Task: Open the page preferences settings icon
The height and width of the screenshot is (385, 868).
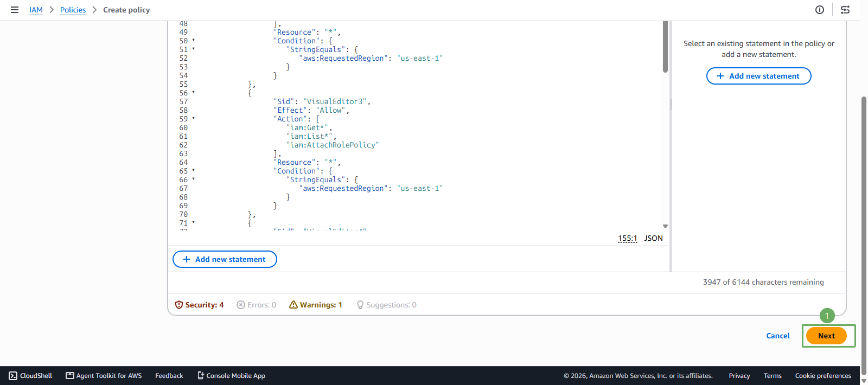Action: (x=845, y=10)
